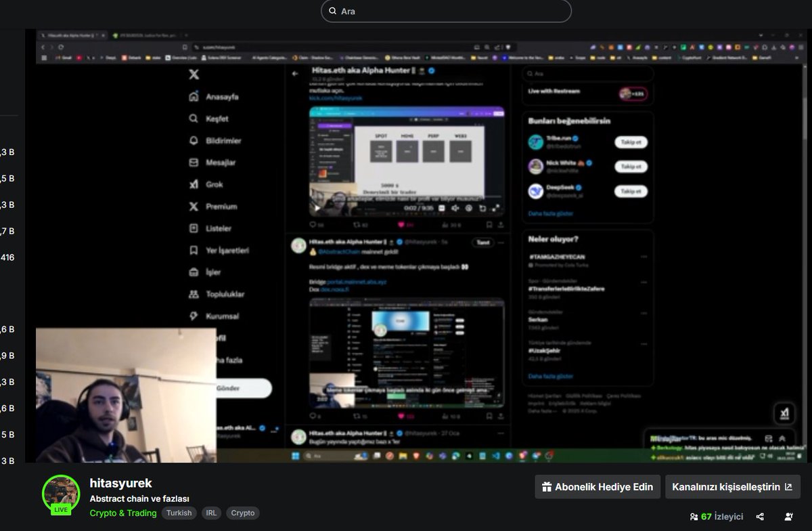Screen dimensions: 812x531
Task: Click the retweet icon under first tweet
Action: click(357, 224)
